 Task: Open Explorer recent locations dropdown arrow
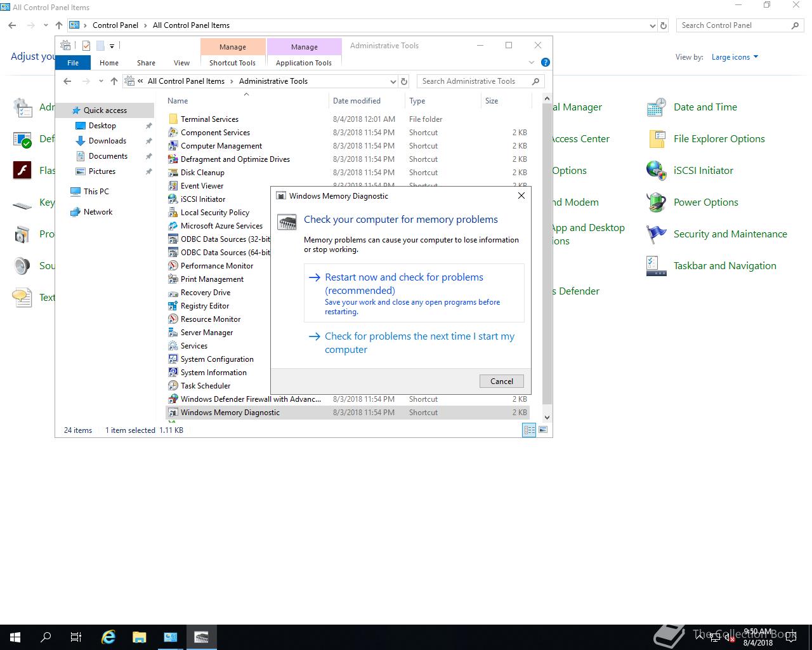101,81
